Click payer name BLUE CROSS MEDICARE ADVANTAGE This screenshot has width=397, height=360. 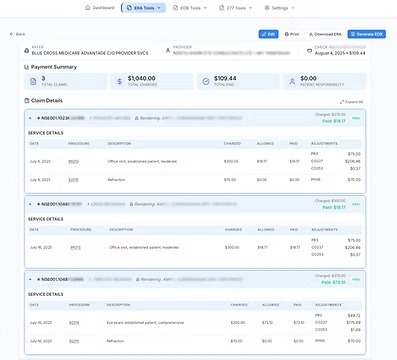pos(90,53)
